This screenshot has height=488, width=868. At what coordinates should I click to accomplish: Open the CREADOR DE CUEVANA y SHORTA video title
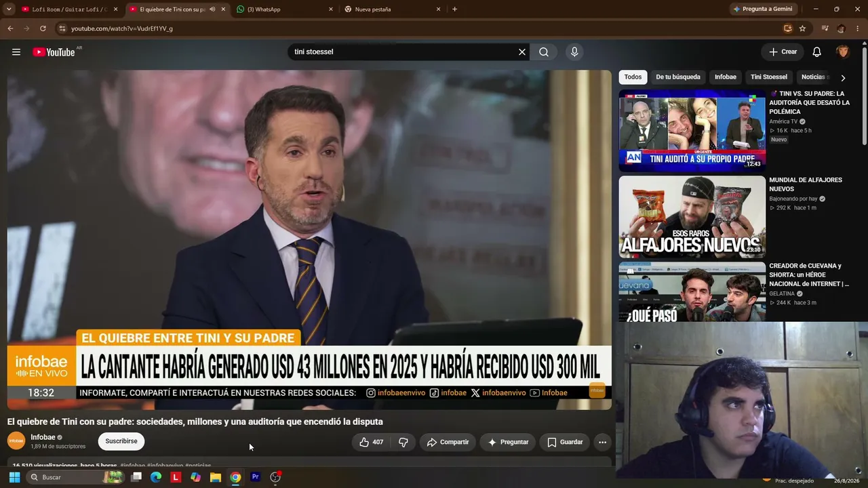(809, 274)
